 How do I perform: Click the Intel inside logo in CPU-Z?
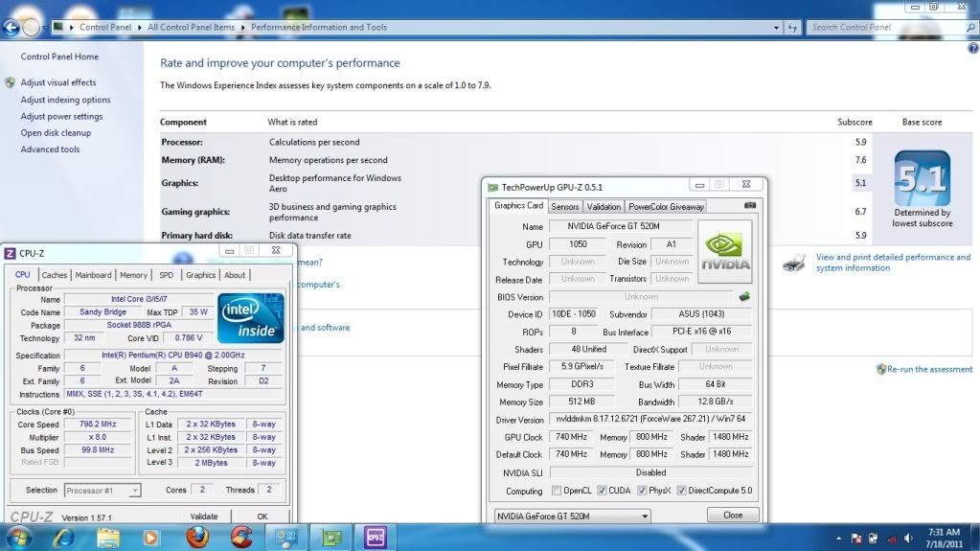pos(251,318)
